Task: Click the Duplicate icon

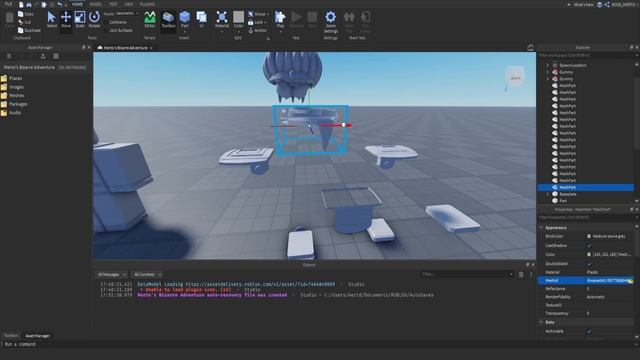Action: click(x=20, y=30)
